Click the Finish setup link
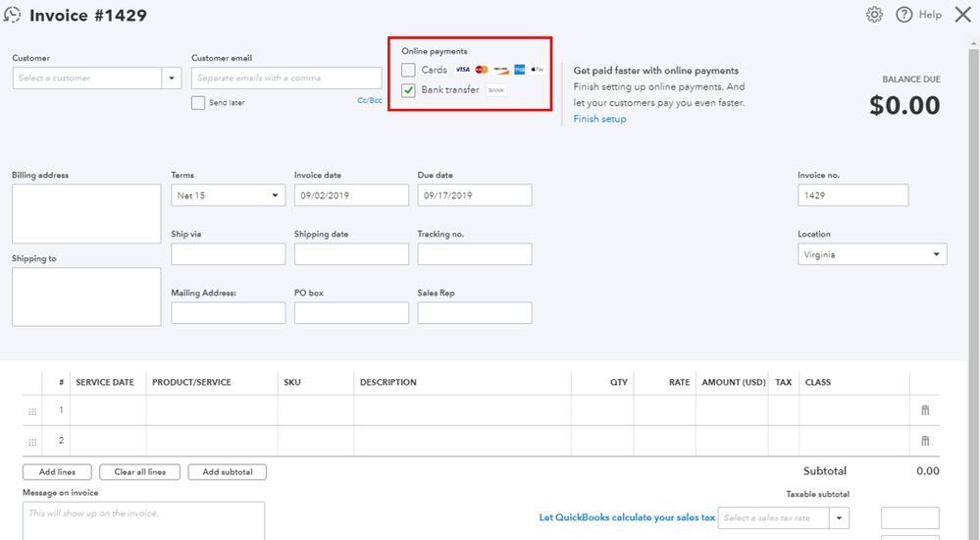 click(x=599, y=119)
